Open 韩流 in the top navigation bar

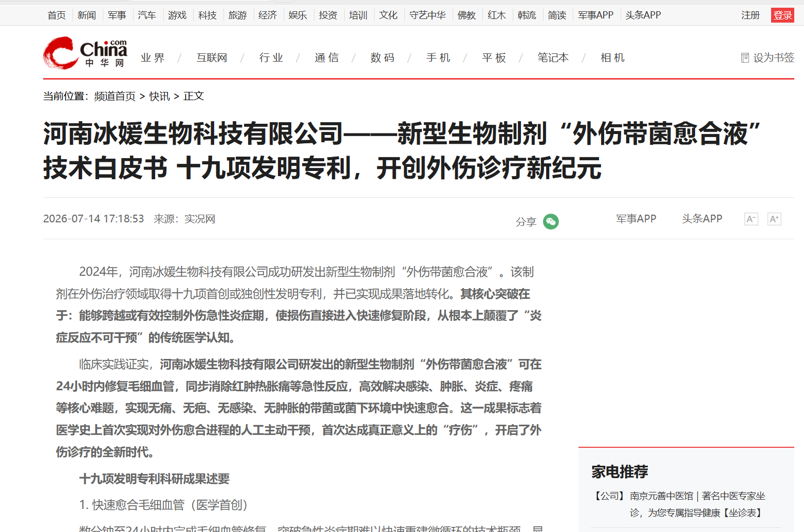[x=527, y=15]
